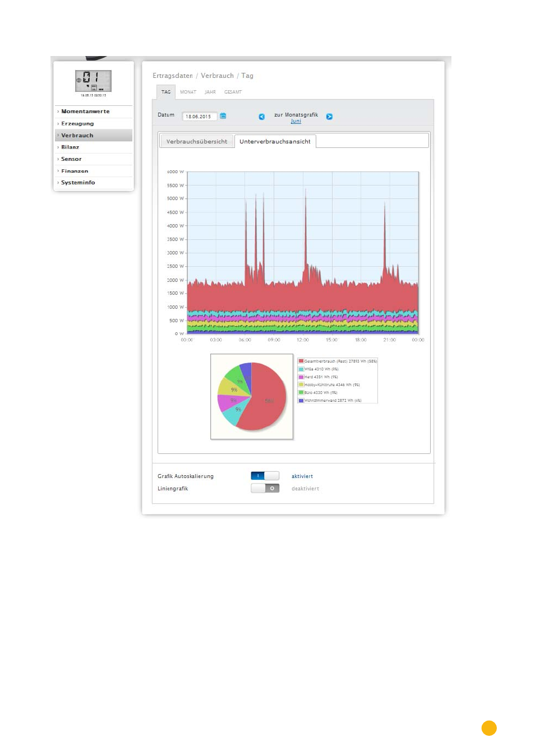
Task: Click 'deaktiviert' status text
Action: 305,489
